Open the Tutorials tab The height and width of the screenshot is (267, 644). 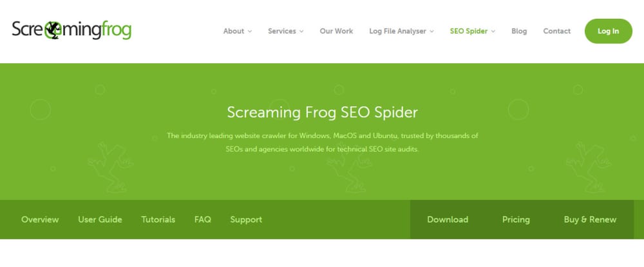coord(158,220)
